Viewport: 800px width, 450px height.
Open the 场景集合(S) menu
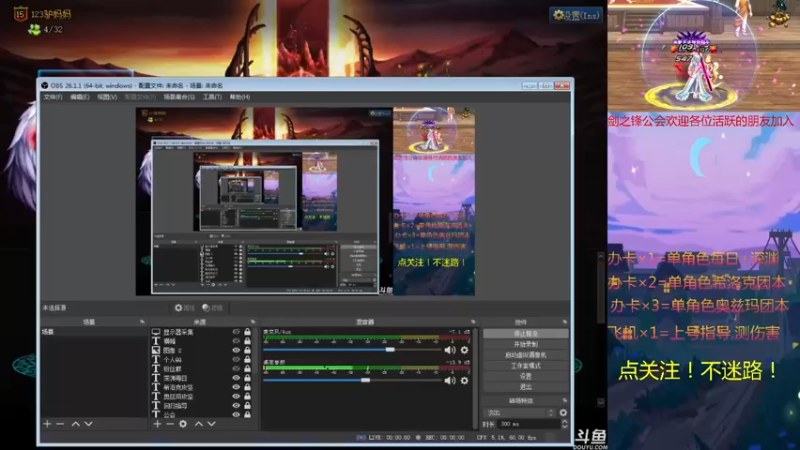[179, 97]
